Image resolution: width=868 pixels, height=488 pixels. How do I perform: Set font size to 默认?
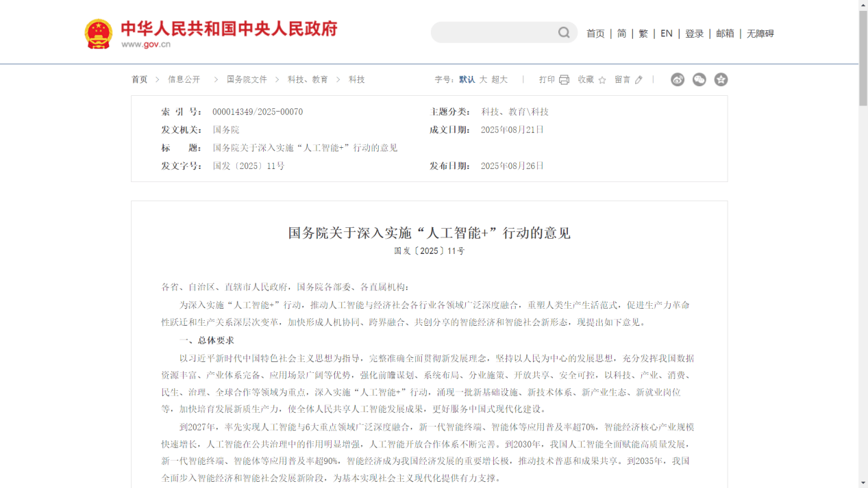pos(467,79)
